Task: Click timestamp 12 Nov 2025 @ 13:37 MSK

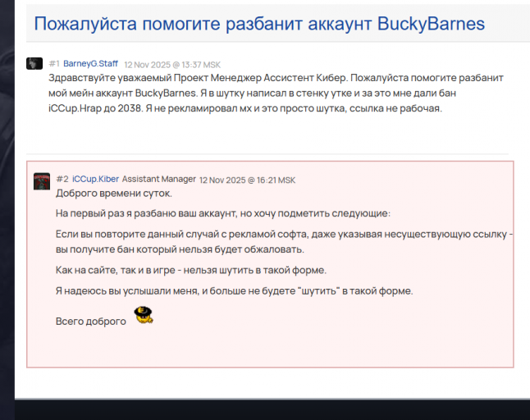Action: pyautogui.click(x=172, y=65)
